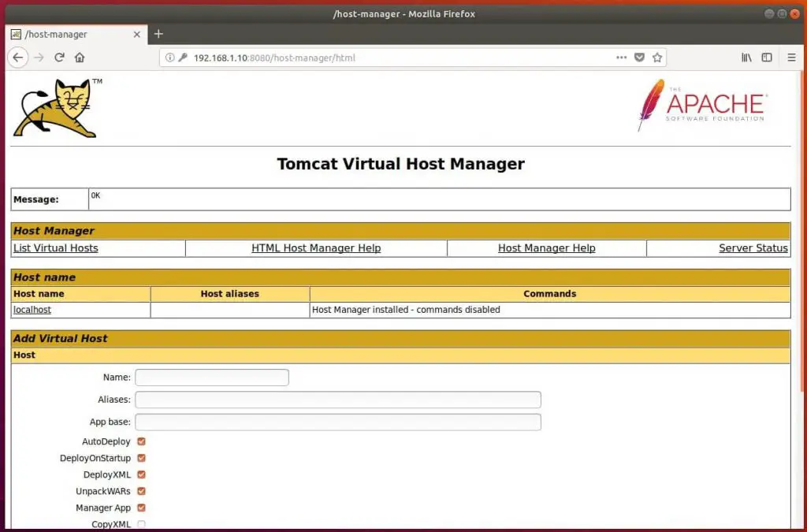
Task: Maximize the Firefox window
Action: [x=782, y=14]
